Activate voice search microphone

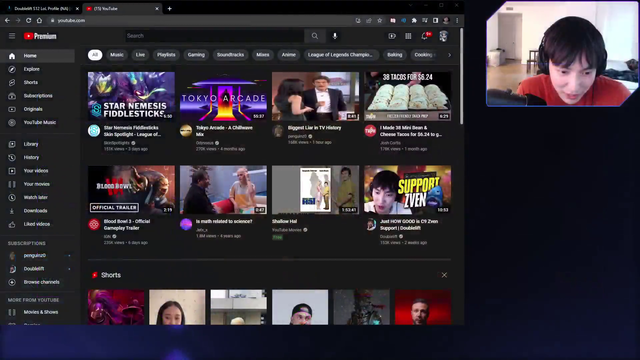tap(335, 36)
